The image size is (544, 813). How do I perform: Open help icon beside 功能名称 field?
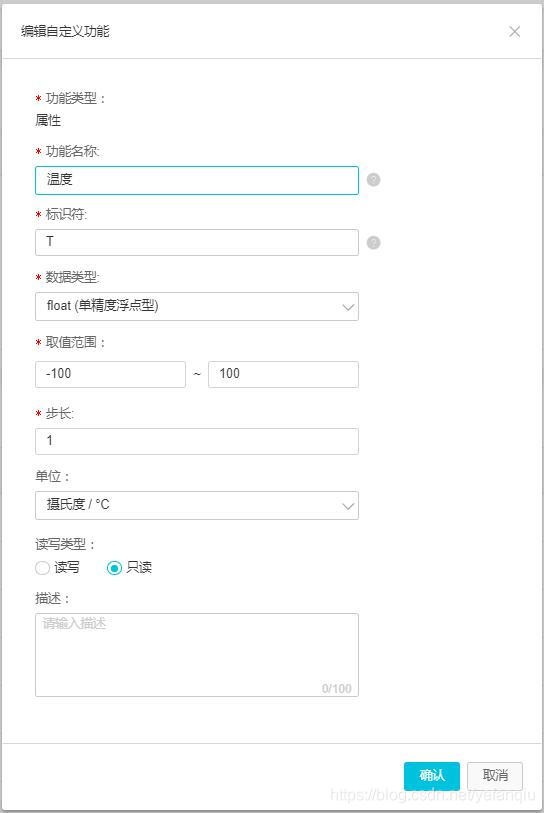pyautogui.click(x=373, y=179)
